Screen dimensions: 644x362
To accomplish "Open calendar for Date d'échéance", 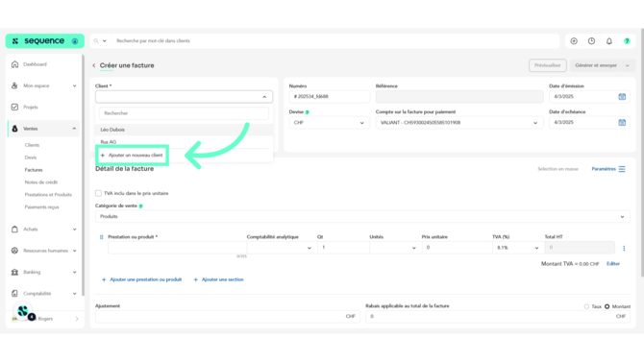I will click(x=622, y=122).
